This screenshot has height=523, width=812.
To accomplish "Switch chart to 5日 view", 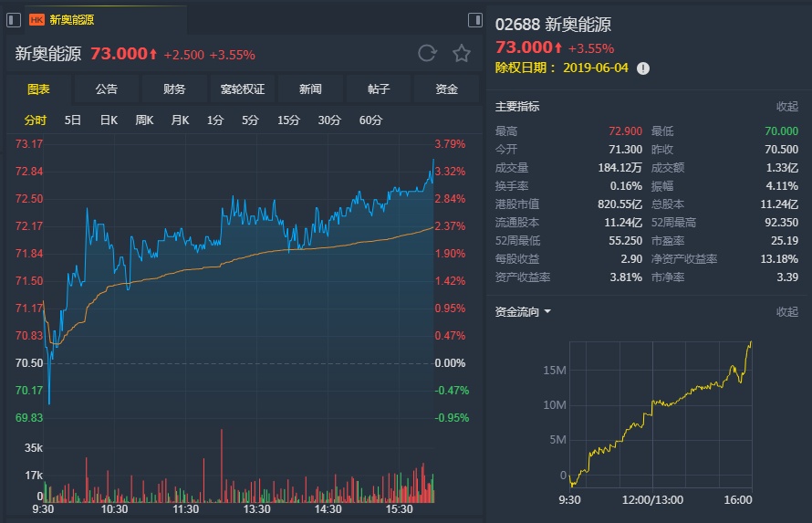I will click(x=73, y=120).
